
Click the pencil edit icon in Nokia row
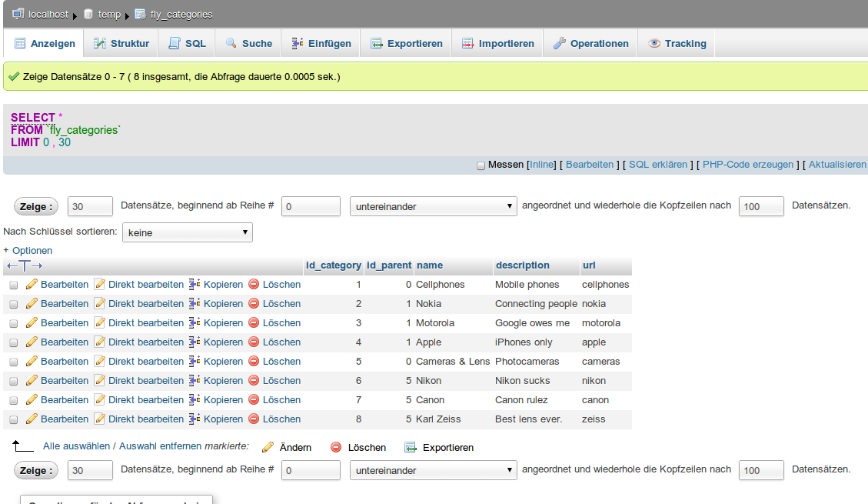pyautogui.click(x=32, y=304)
